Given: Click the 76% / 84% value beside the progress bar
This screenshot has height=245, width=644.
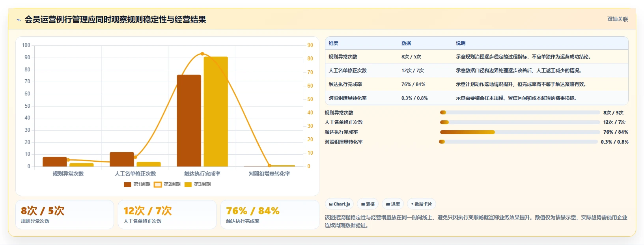Looking at the screenshot, I should pyautogui.click(x=616, y=132).
